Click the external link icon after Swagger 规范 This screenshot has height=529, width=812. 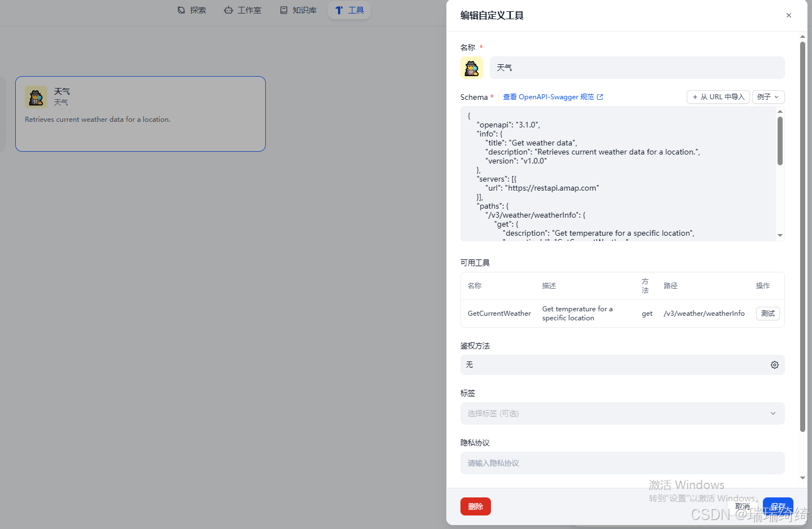tap(599, 96)
